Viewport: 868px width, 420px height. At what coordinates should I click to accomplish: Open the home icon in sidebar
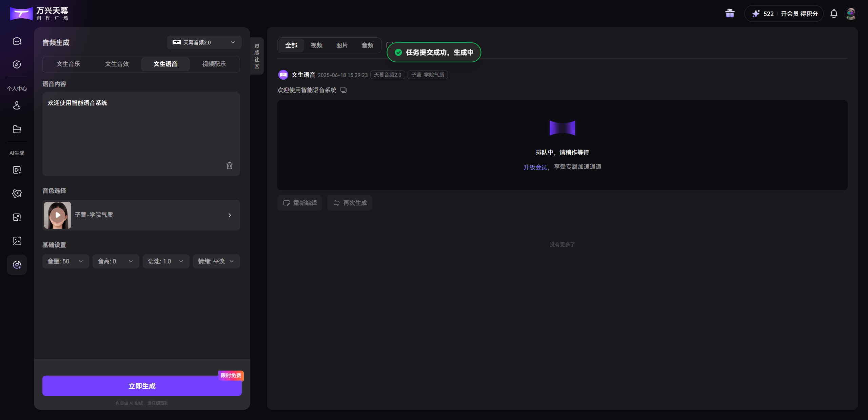coord(17,41)
